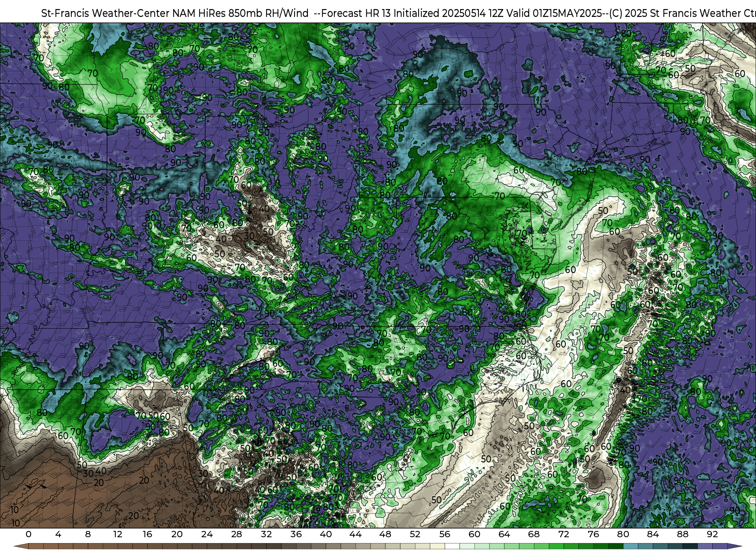Click the colorbar label 28

click(237, 534)
